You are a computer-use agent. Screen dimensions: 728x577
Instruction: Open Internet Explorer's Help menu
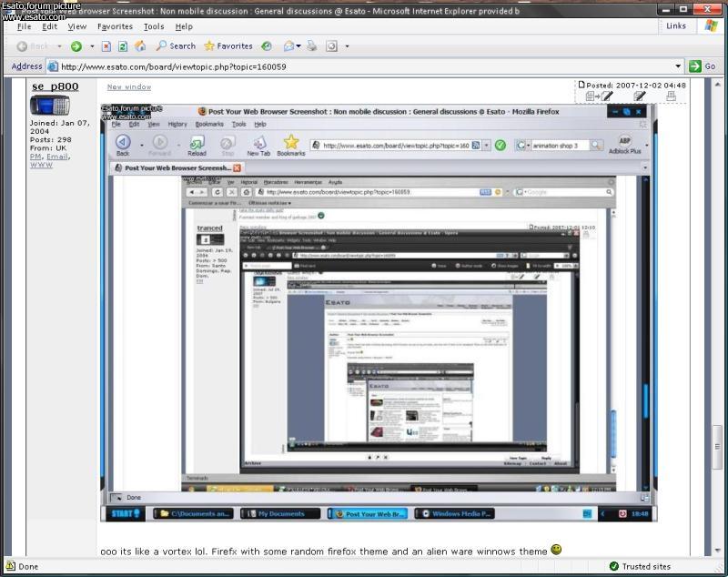click(x=184, y=26)
